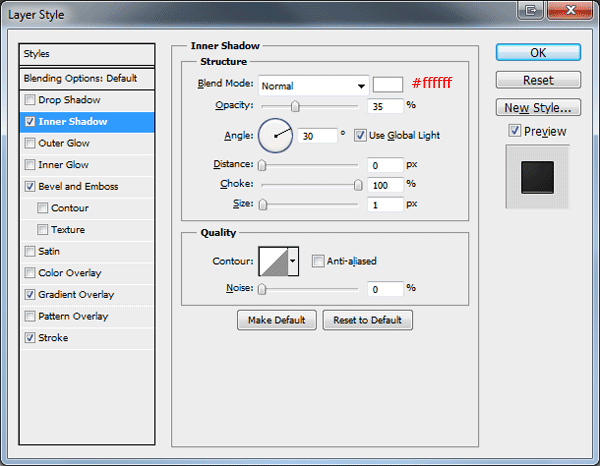
Task: Enable the Pattern Overlay checkbox
Action: (x=29, y=316)
